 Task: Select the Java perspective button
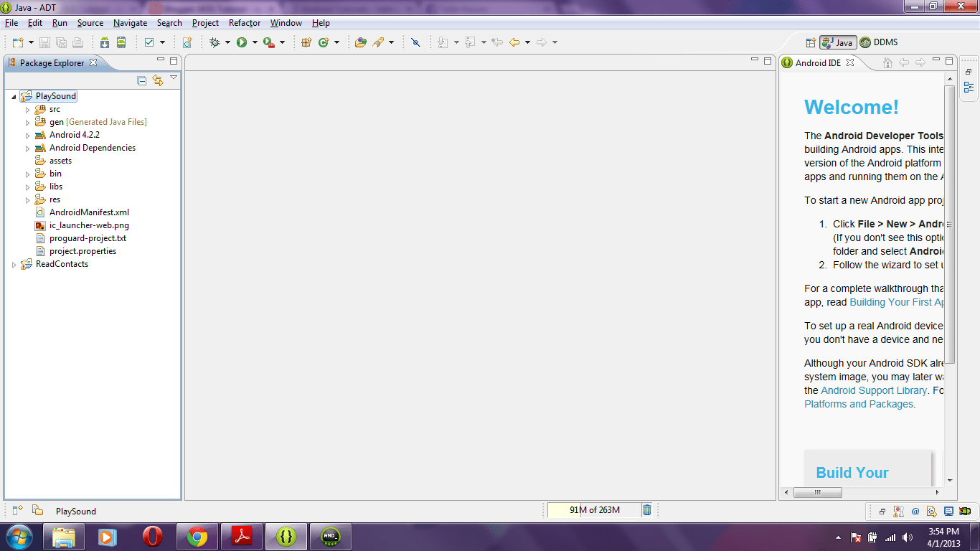tap(838, 42)
